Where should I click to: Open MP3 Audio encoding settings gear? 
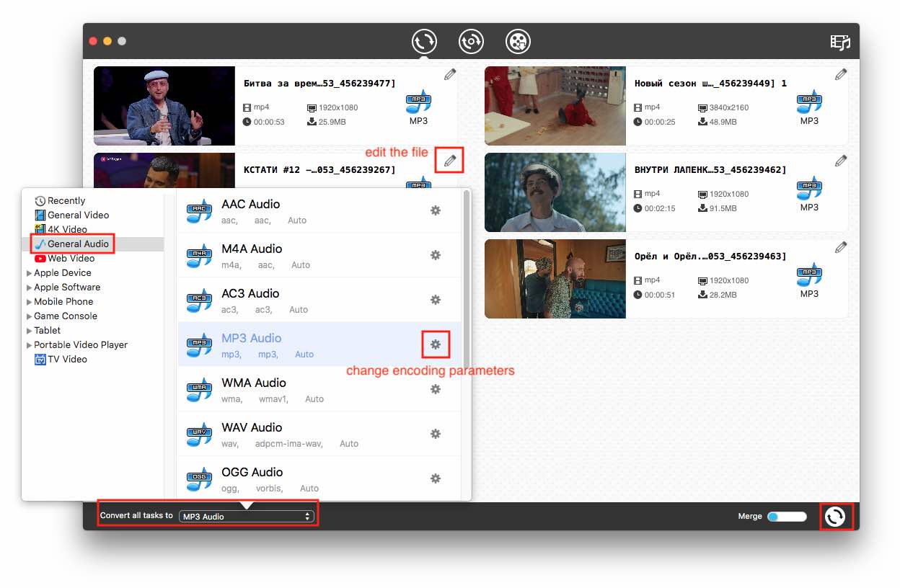click(436, 345)
